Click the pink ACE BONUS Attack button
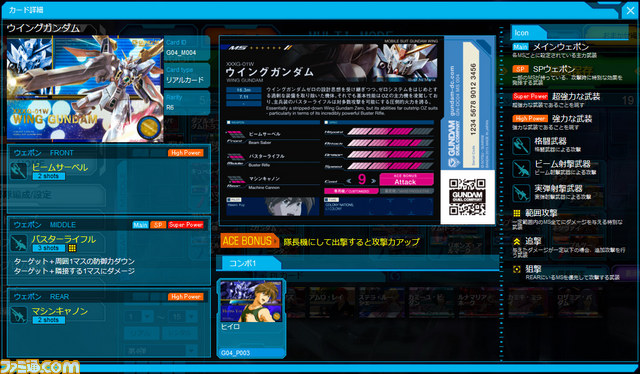 click(x=406, y=180)
